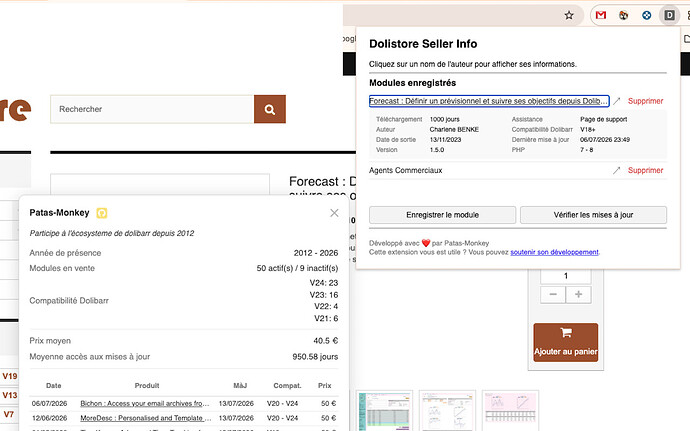Open the Dolistore Seller Info extension icon
Image resolution: width=690 pixels, height=431 pixels.
pyautogui.click(x=669, y=15)
